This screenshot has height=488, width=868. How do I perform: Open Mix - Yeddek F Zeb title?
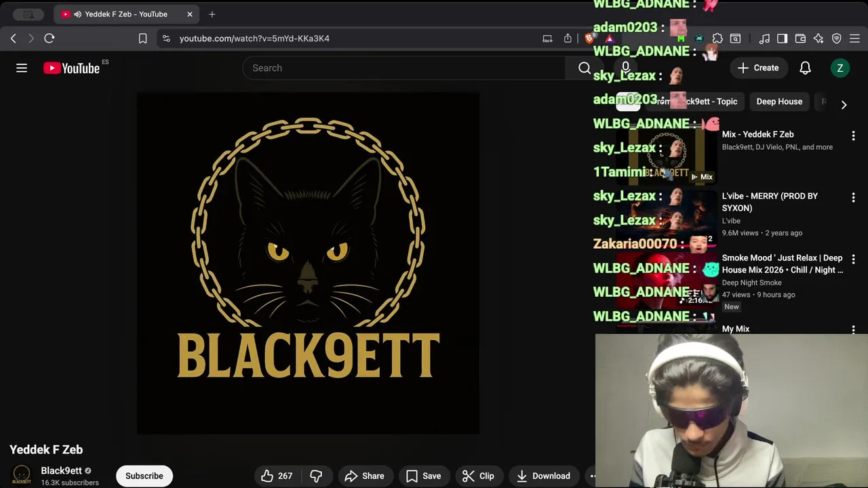(x=757, y=134)
